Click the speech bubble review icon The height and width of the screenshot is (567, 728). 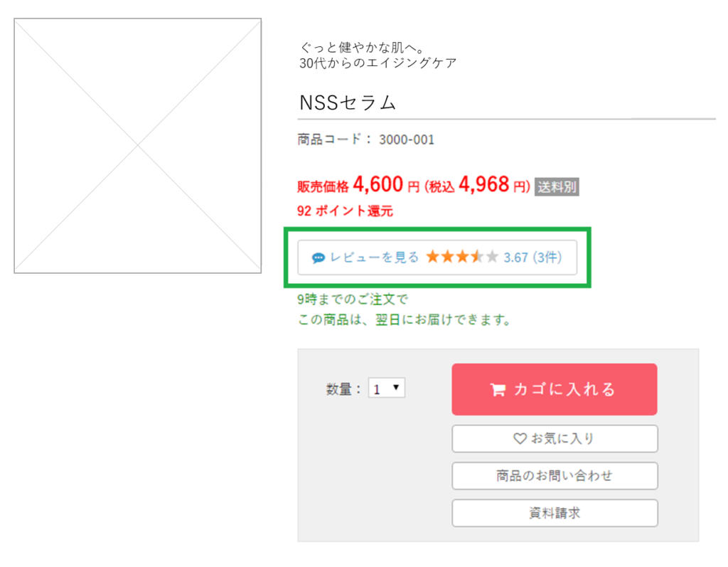pos(318,258)
